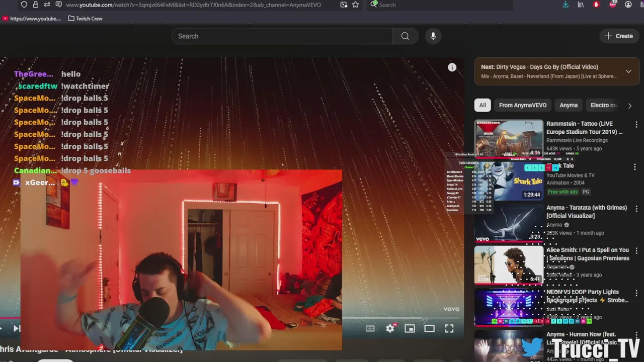Switch to theater mode
644x362 pixels.
tap(429, 328)
